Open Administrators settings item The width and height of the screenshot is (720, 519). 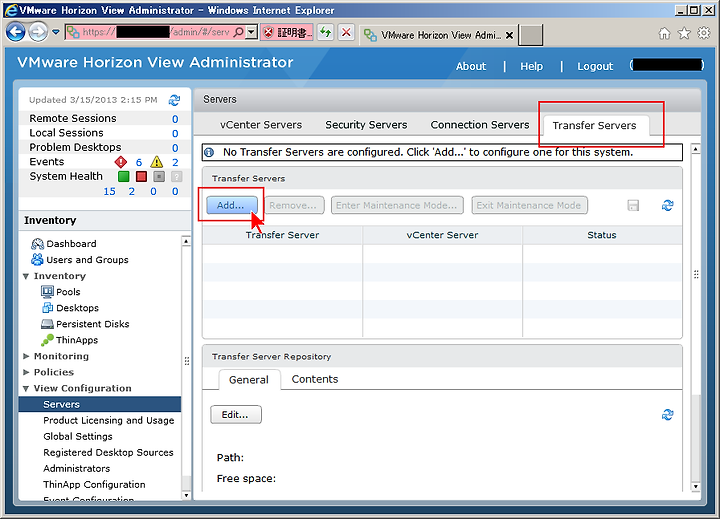coord(77,468)
